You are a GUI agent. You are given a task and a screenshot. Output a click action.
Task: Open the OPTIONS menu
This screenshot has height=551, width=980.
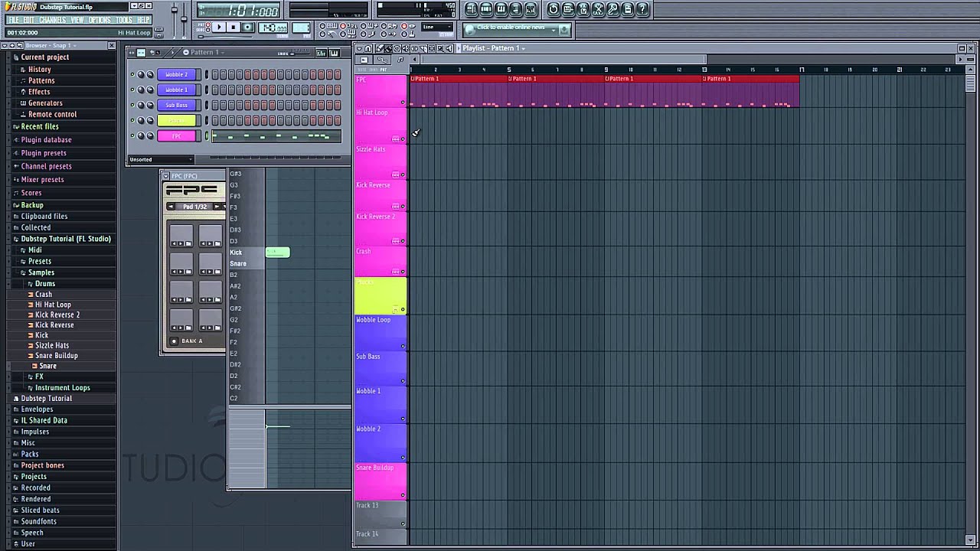pyautogui.click(x=100, y=20)
